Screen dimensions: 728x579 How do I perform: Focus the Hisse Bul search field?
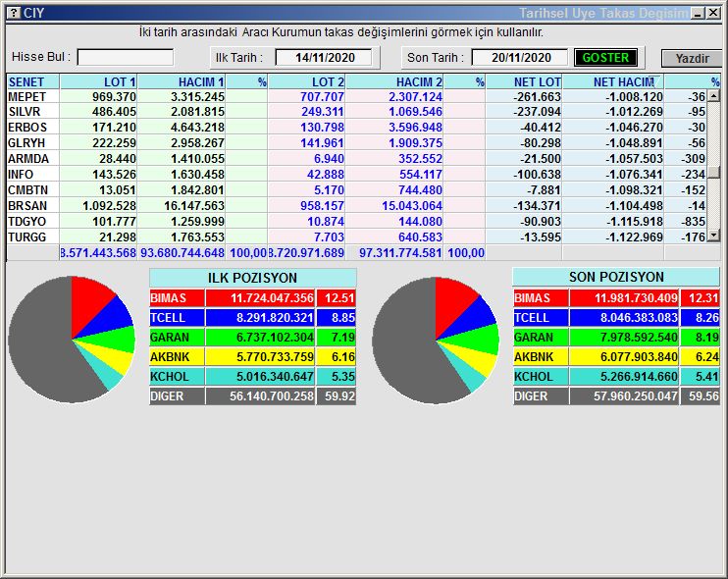[126, 58]
